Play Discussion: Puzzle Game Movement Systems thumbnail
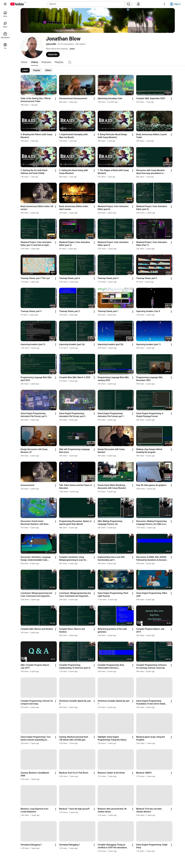This screenshot has width=185, height=868. click(x=38, y=508)
